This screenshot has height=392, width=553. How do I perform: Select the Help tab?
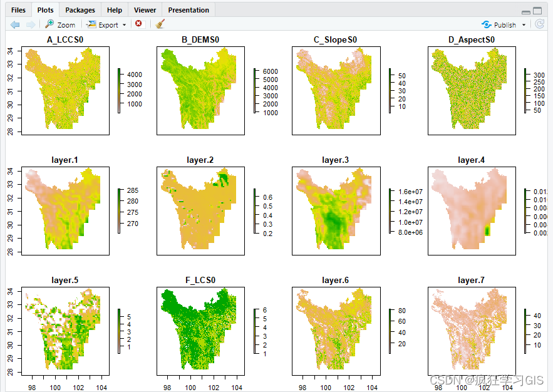115,10
